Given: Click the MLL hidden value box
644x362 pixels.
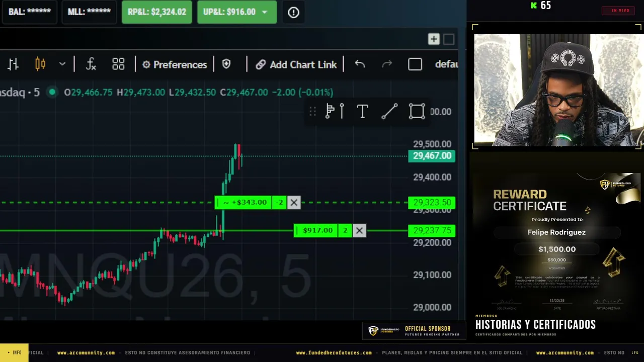Looking at the screenshot, I should click(89, 12).
